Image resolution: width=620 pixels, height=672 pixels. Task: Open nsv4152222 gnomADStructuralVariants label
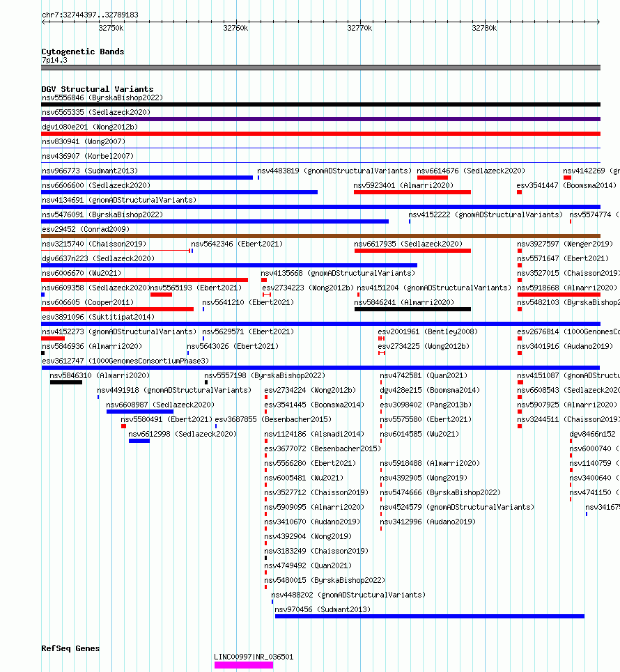coord(485,214)
